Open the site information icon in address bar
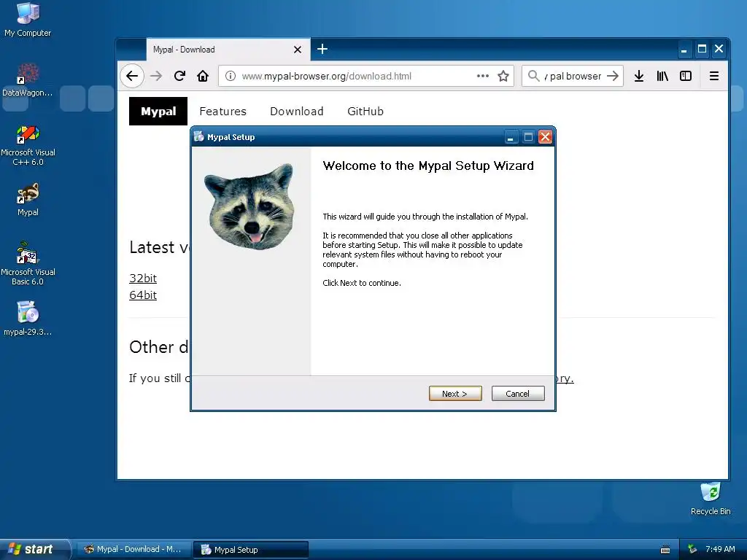The height and width of the screenshot is (560, 747). click(x=230, y=76)
